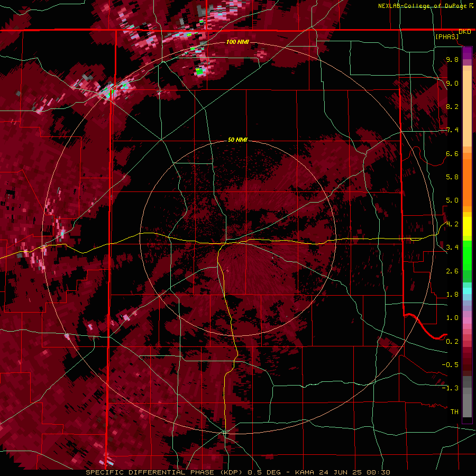476x476 pixels.
Task: Click the cyan segment of the color bar
Action: tap(467, 291)
